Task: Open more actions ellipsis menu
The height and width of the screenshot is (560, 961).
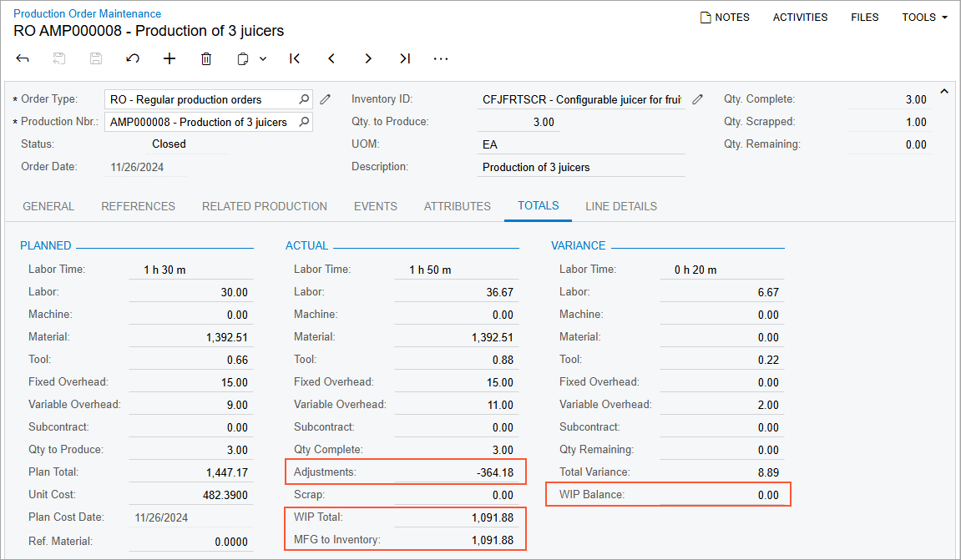Action: tap(441, 58)
